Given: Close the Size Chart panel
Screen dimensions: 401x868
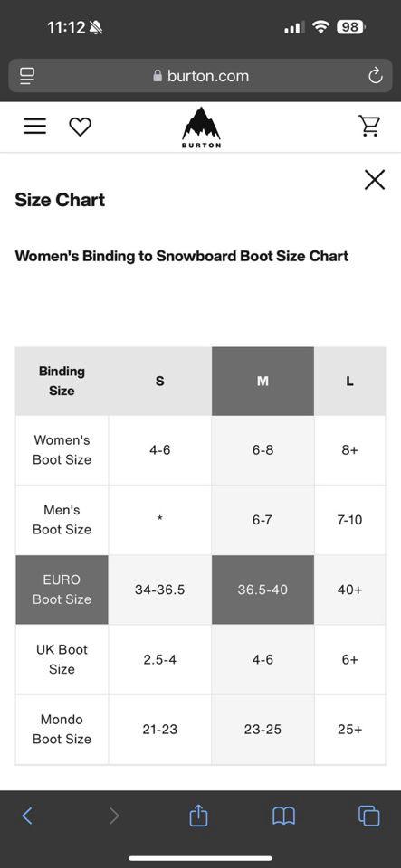Looking at the screenshot, I should (x=375, y=180).
